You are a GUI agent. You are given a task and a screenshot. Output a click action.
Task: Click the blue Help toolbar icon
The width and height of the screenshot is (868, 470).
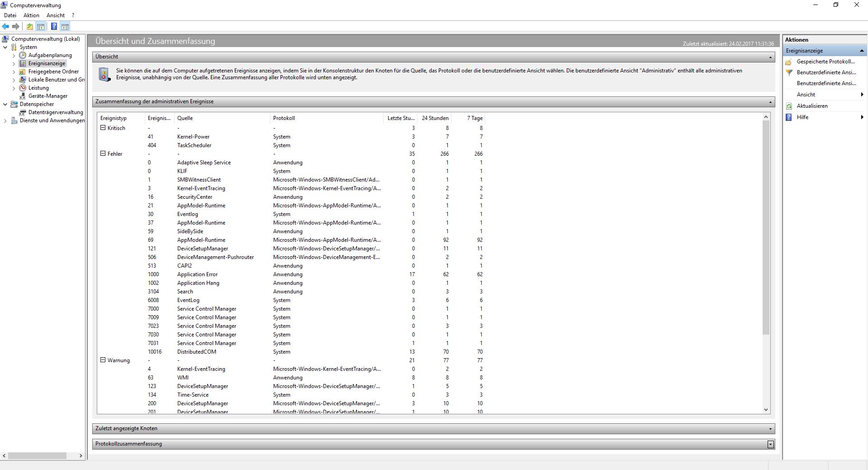(54, 27)
